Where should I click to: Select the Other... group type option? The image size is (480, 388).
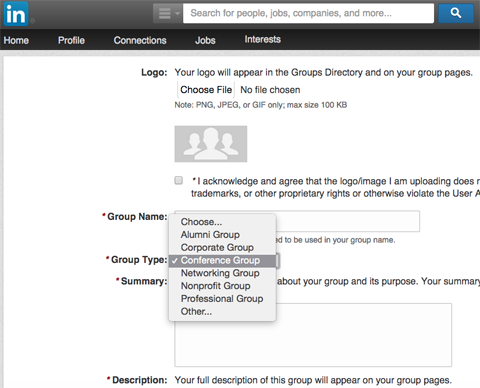point(222,312)
